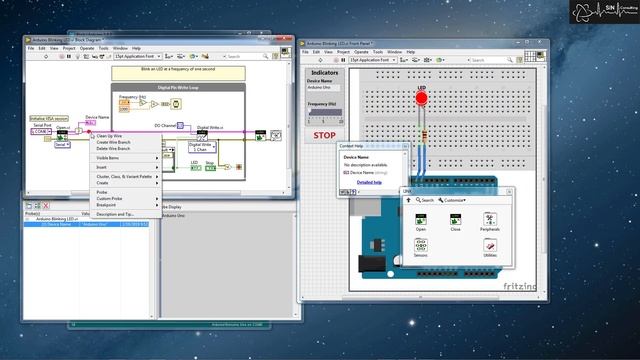Open File menu in Block Diagram window
The image size is (640, 360).
[x=31, y=48]
